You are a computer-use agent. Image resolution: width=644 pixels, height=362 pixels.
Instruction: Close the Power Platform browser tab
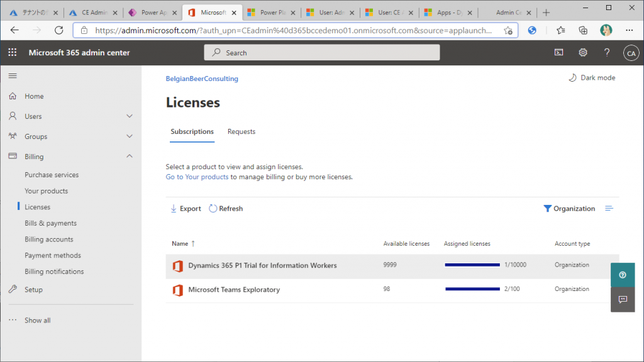(293, 13)
